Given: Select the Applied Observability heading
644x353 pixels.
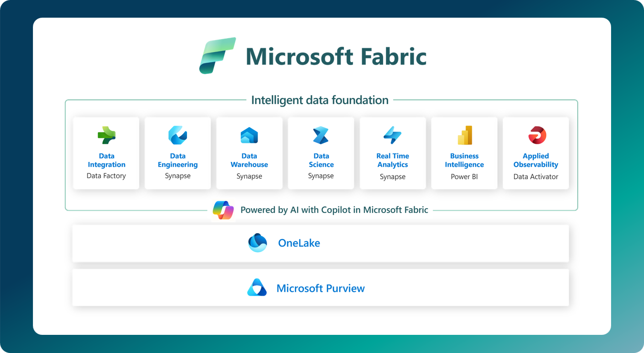Looking at the screenshot, I should tap(536, 160).
